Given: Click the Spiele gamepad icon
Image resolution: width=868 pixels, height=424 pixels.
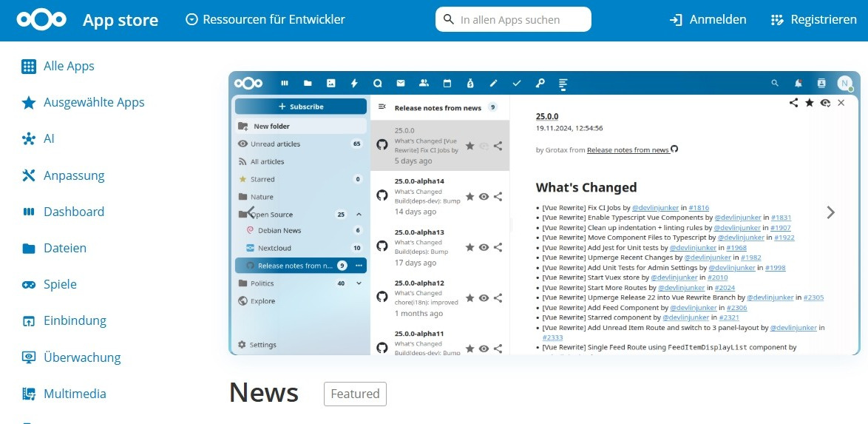Looking at the screenshot, I should 29,285.
